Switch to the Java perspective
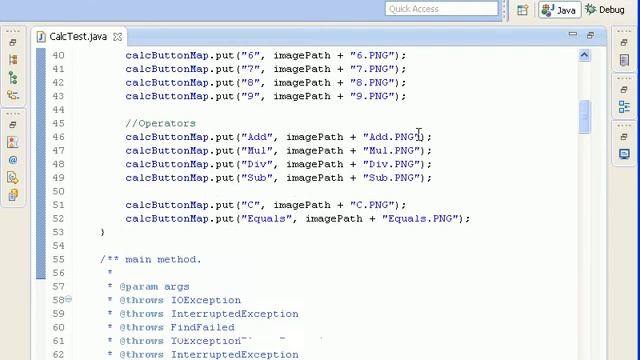 [559, 10]
